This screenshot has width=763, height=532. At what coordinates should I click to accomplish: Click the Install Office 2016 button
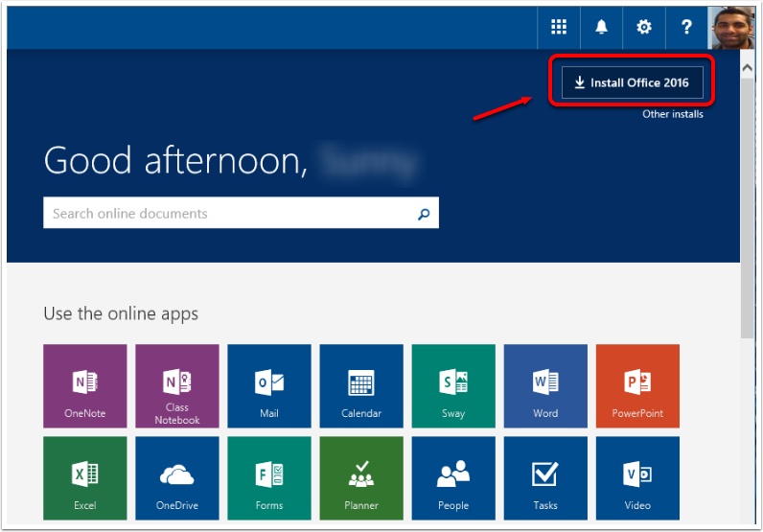(632, 82)
